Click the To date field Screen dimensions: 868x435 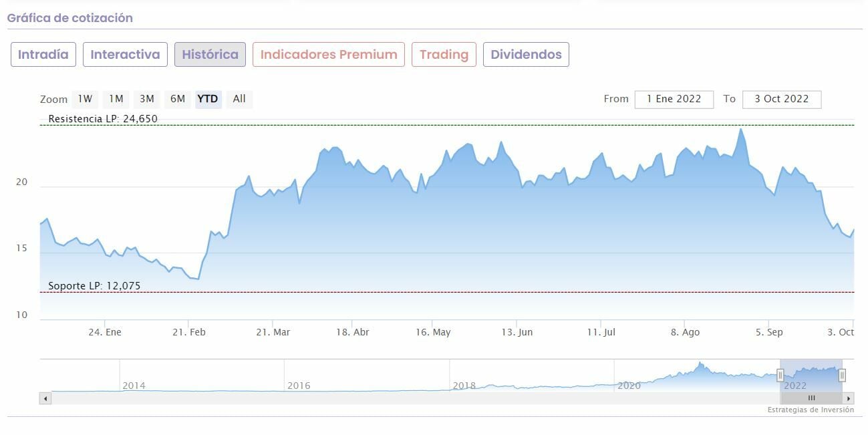pyautogui.click(x=781, y=99)
